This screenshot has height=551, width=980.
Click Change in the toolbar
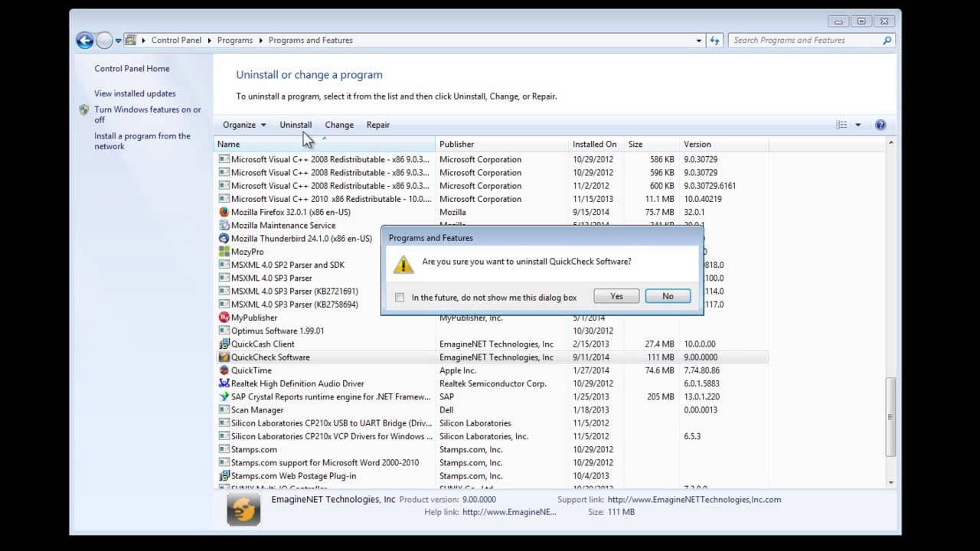point(339,125)
